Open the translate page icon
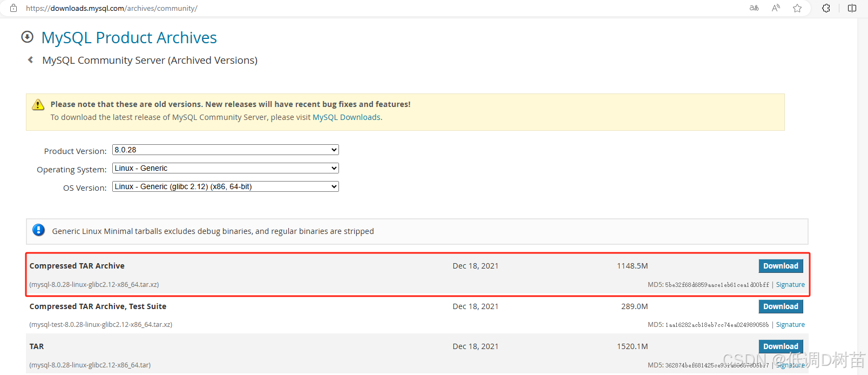Image resolution: width=868 pixels, height=375 pixels. point(754,8)
